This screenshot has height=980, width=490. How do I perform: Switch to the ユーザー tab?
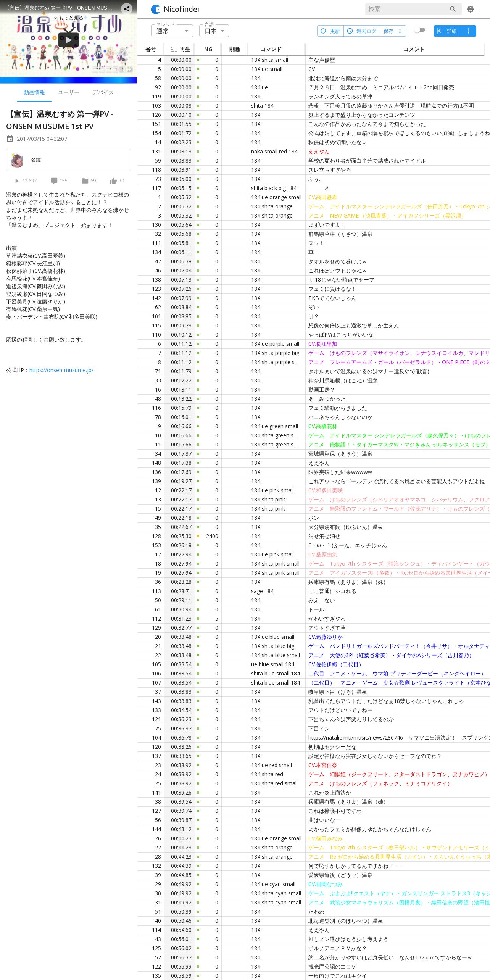pyautogui.click(x=69, y=93)
